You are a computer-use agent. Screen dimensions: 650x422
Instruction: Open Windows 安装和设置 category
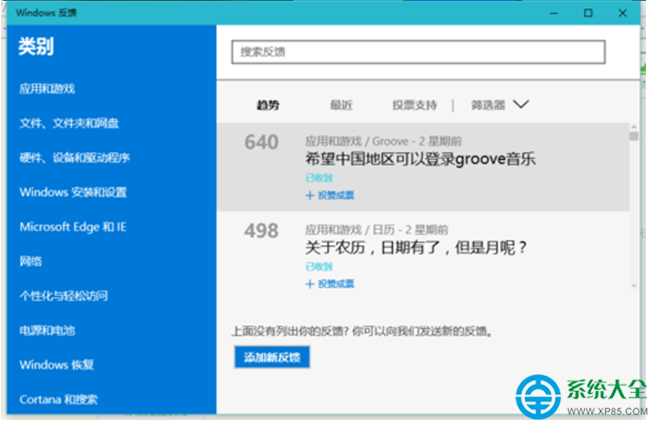73,192
